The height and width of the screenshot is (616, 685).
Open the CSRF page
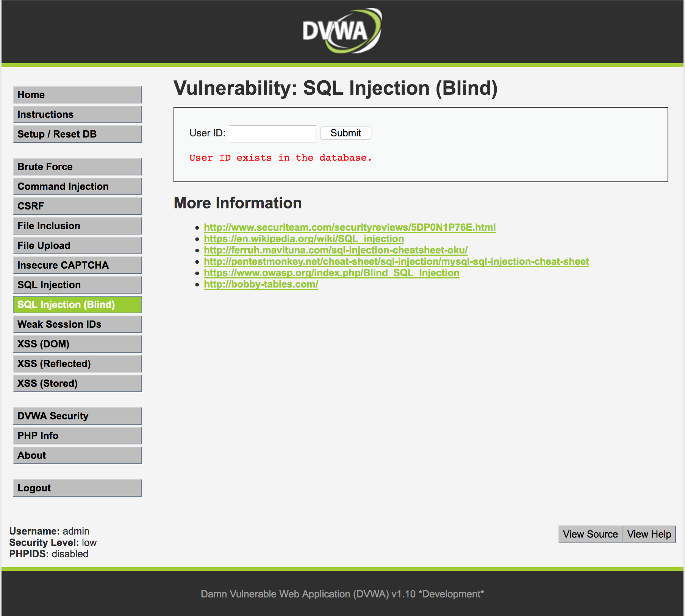pos(77,206)
